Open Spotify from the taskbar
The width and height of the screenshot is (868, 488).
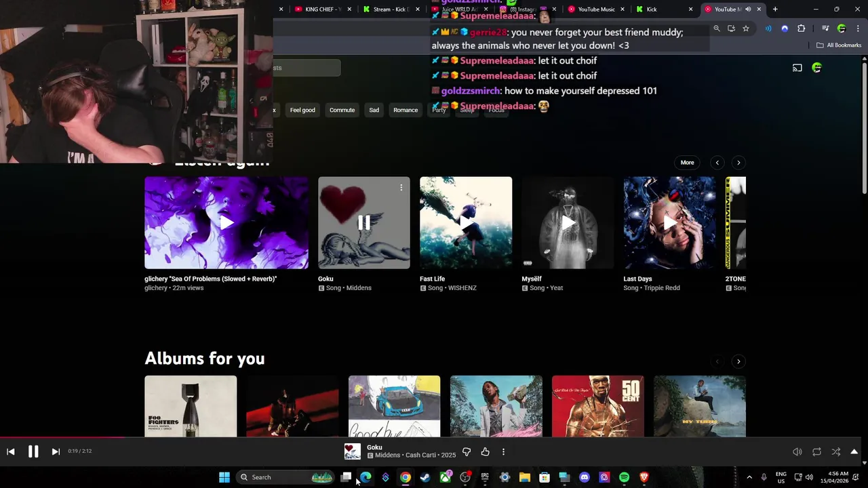pos(624,477)
